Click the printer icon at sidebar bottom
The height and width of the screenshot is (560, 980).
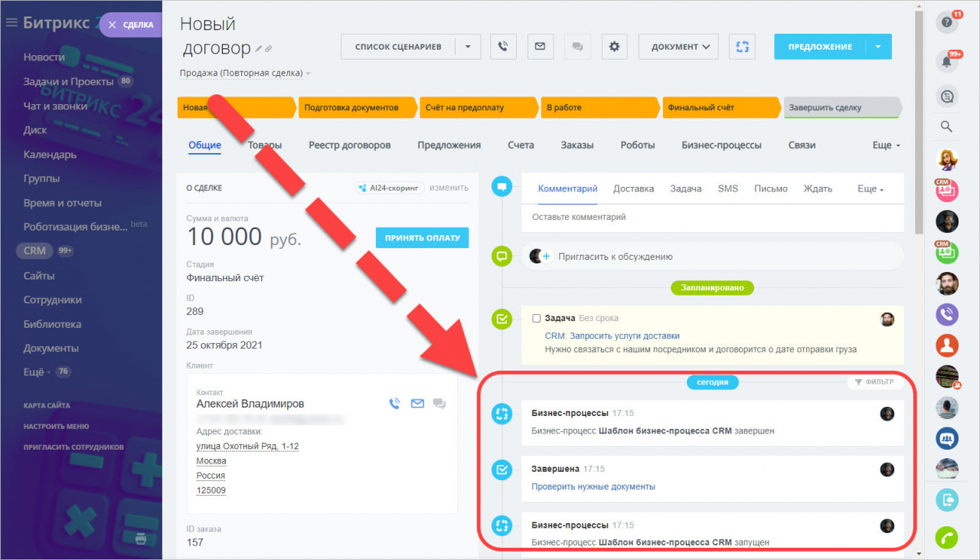[141, 539]
